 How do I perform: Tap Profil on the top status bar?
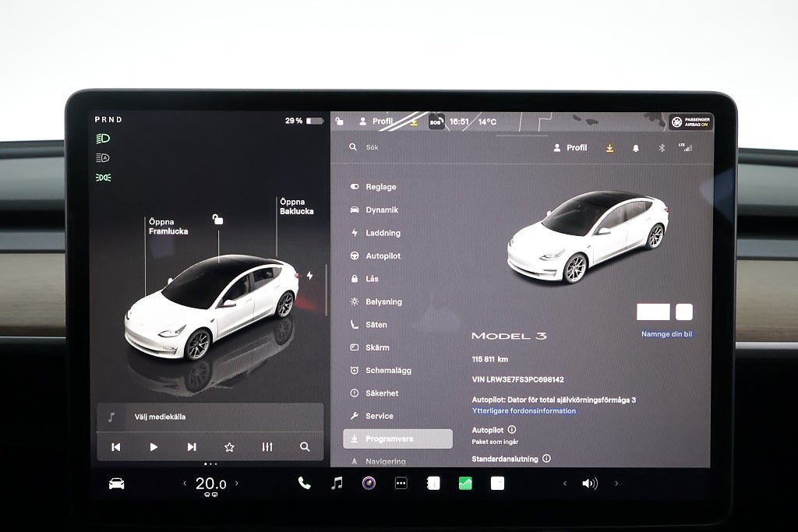click(376, 121)
